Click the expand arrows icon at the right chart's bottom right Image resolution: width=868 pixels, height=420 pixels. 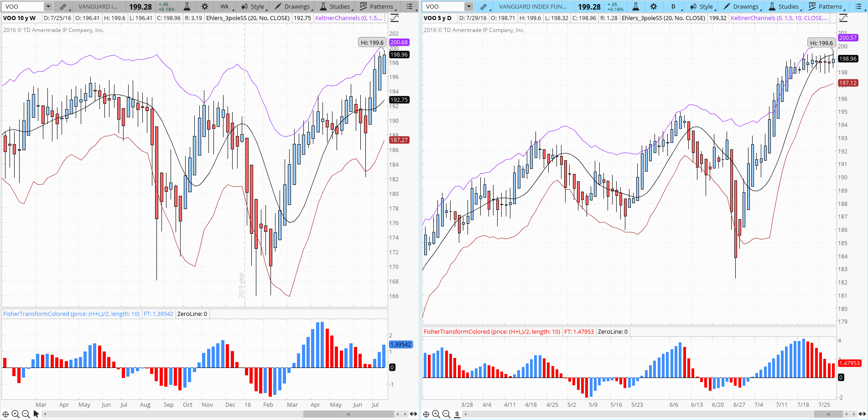pyautogui.click(x=862, y=414)
